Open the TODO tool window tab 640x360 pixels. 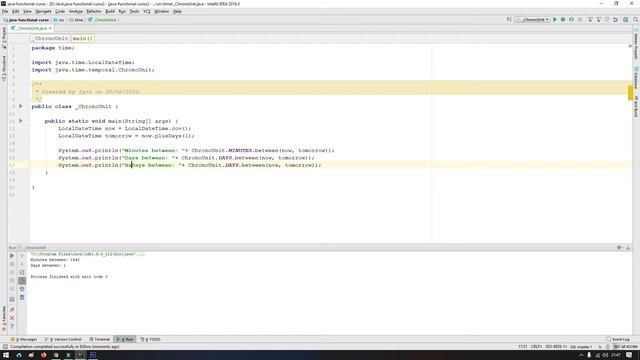[150, 339]
